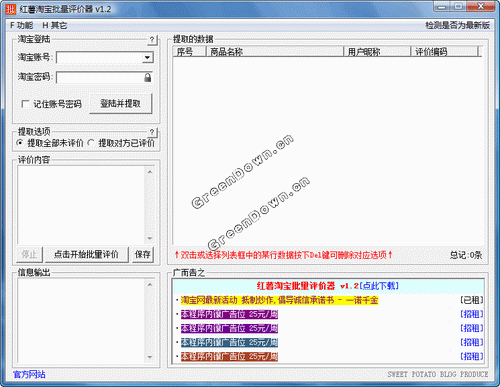
Task: Click the 登陆并提取 button
Action: point(121,104)
